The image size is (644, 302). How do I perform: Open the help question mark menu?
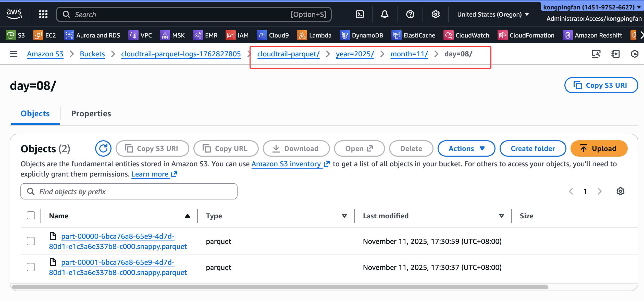(410, 15)
